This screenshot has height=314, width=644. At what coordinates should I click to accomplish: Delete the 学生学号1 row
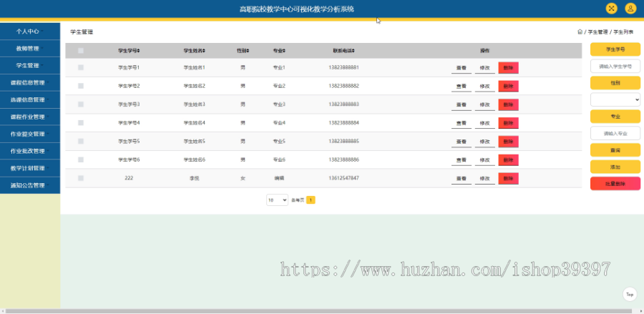pyautogui.click(x=509, y=68)
